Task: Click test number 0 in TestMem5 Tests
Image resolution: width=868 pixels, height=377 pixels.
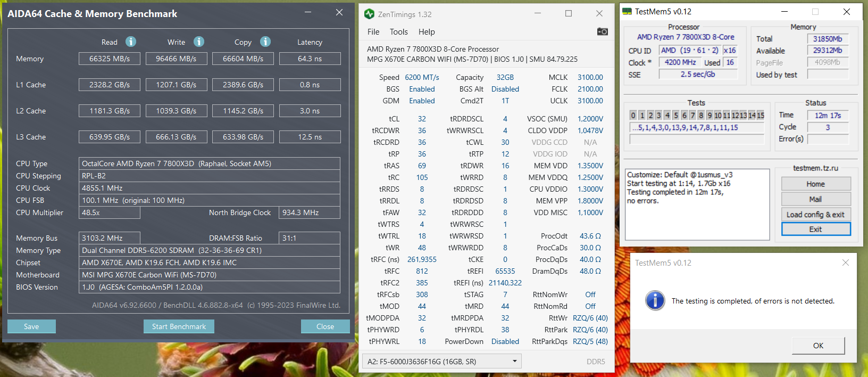Action: pos(633,116)
